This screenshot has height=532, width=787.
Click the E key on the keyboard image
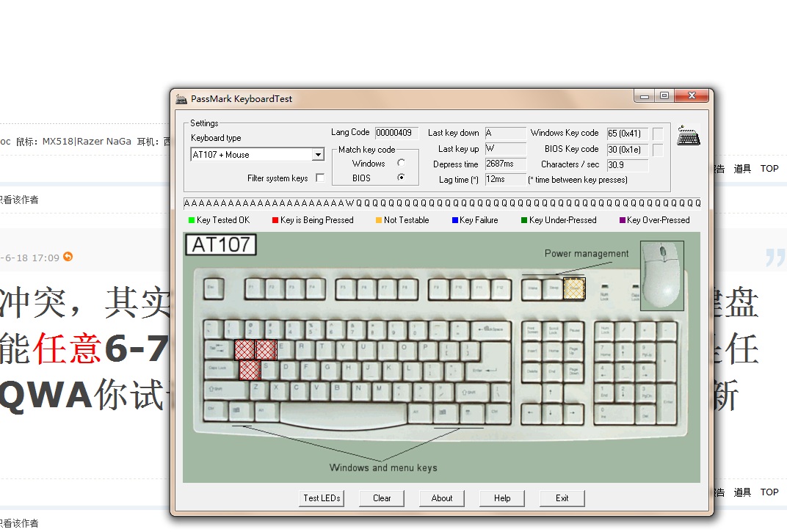pyautogui.click(x=286, y=349)
